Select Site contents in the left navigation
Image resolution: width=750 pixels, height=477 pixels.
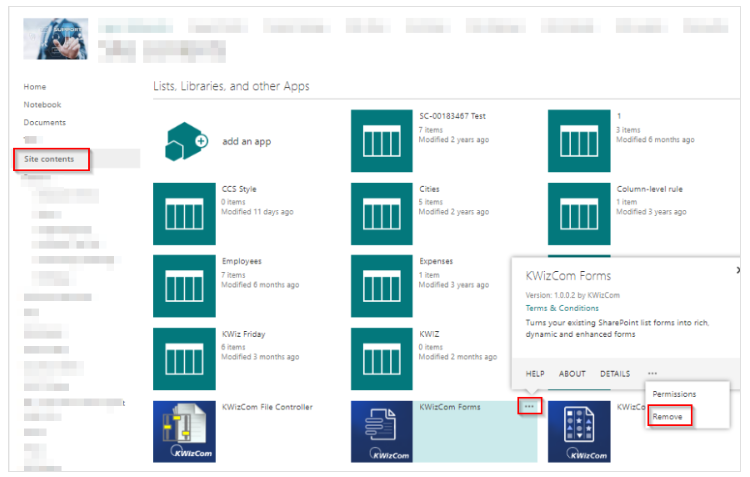(x=49, y=159)
